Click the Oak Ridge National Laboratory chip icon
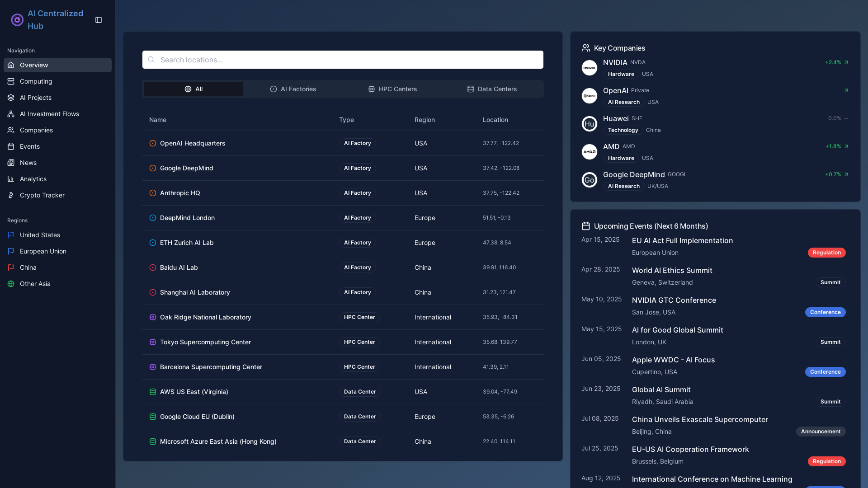The height and width of the screenshot is (488, 868). tap(153, 317)
